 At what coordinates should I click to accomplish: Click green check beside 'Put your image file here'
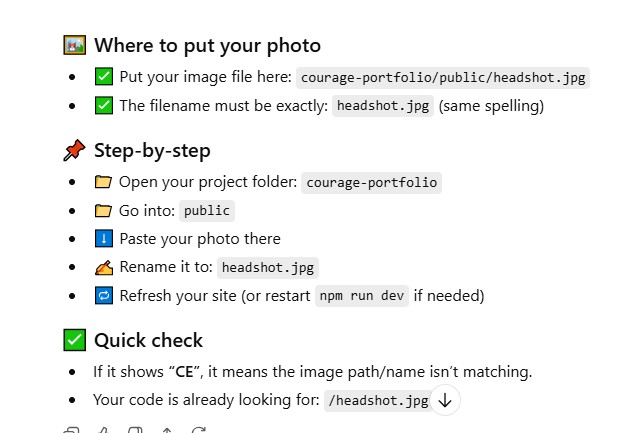(103, 77)
